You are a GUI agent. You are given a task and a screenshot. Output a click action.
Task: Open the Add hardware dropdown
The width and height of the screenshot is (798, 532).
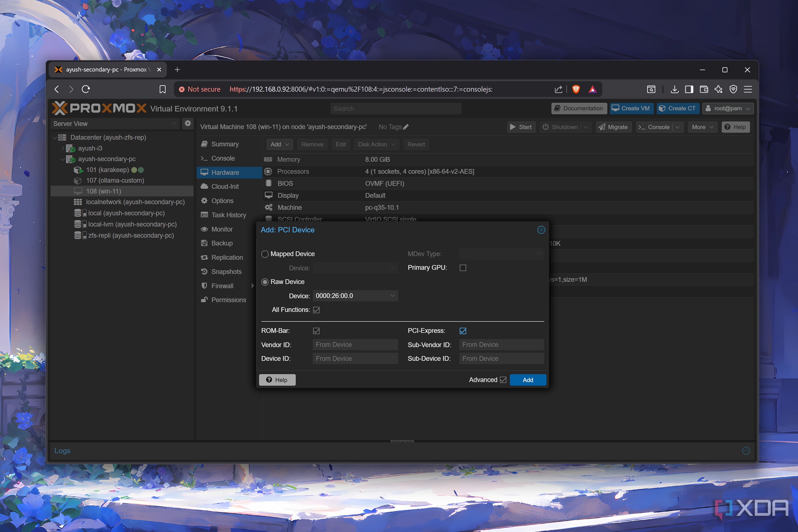pyautogui.click(x=280, y=144)
